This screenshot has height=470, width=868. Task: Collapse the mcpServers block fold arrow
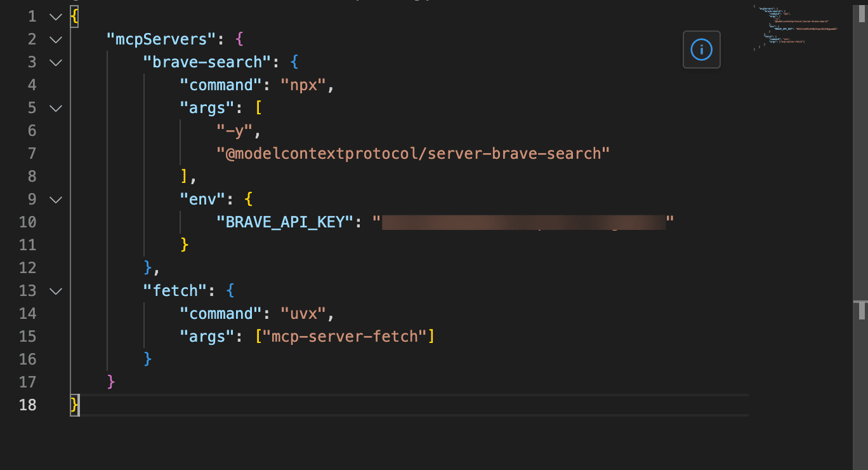56,39
